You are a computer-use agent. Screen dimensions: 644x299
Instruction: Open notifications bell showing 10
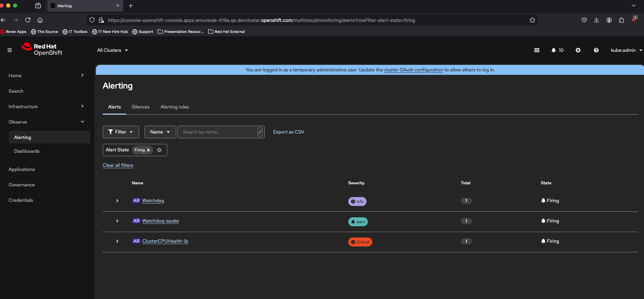tap(557, 50)
